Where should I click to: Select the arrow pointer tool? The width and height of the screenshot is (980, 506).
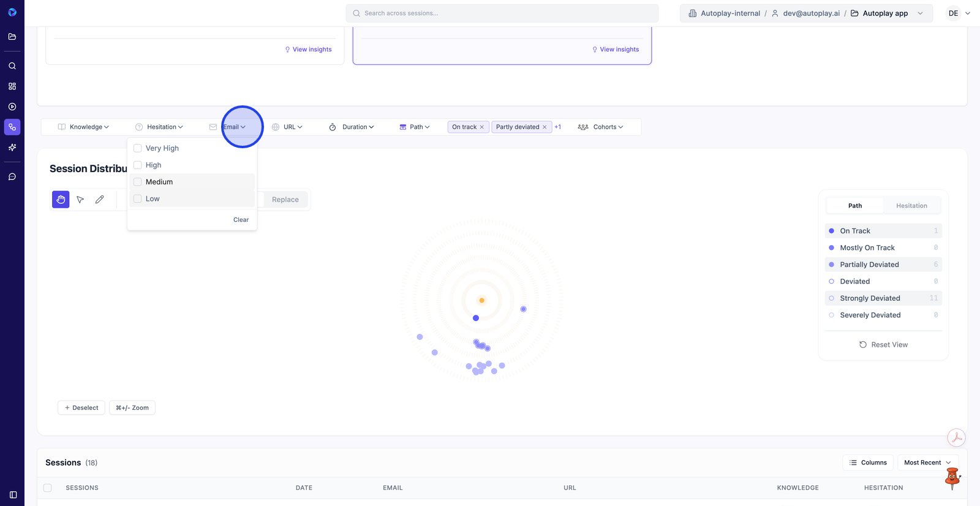pyautogui.click(x=80, y=200)
